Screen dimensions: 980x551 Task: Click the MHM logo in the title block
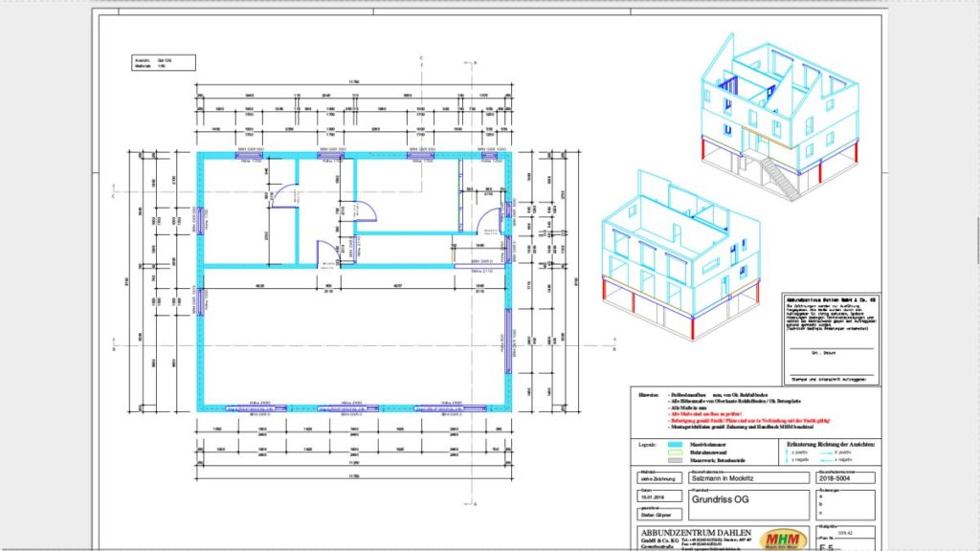pos(788,540)
